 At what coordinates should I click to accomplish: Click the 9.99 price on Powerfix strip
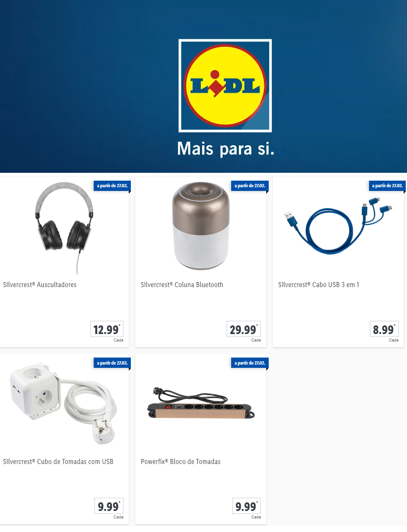pyautogui.click(x=246, y=506)
